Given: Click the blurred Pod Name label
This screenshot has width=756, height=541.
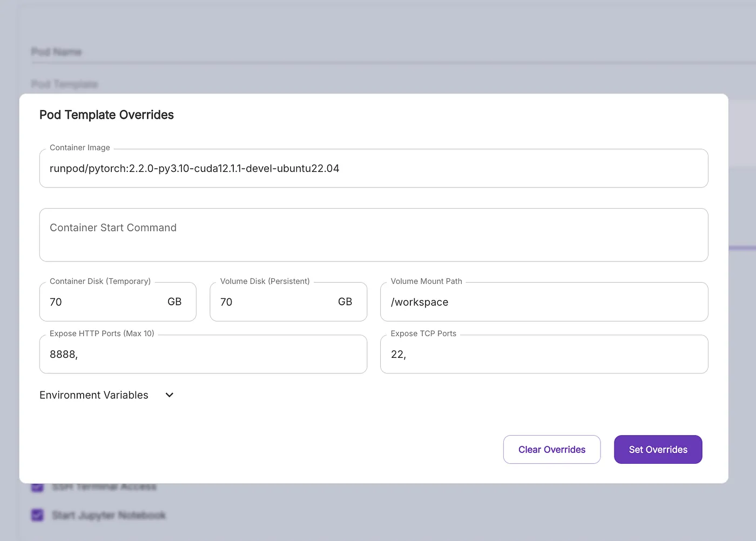Looking at the screenshot, I should pos(56,52).
